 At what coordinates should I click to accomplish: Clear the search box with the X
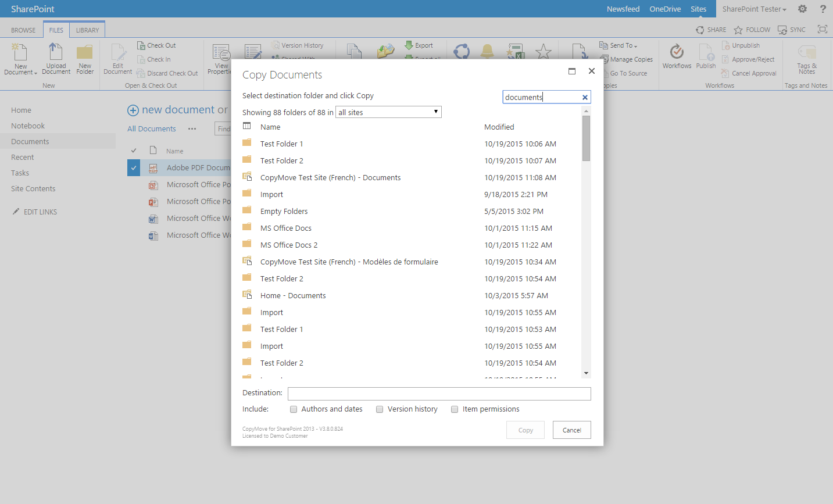click(x=585, y=97)
